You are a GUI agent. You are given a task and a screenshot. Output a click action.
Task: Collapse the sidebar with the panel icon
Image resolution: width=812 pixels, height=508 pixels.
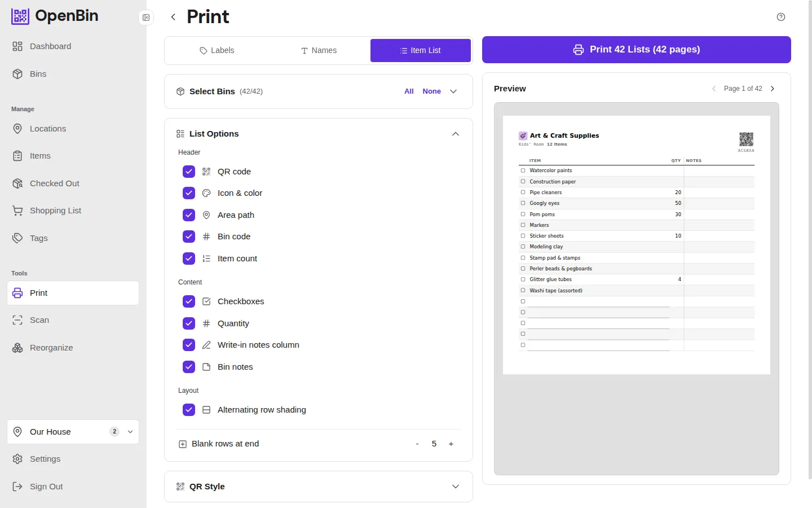click(x=146, y=17)
